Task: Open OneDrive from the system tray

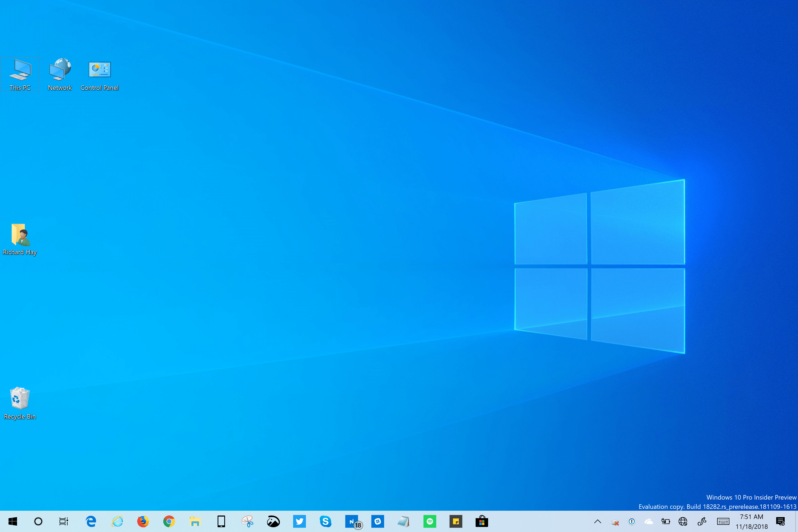Action: point(649,521)
